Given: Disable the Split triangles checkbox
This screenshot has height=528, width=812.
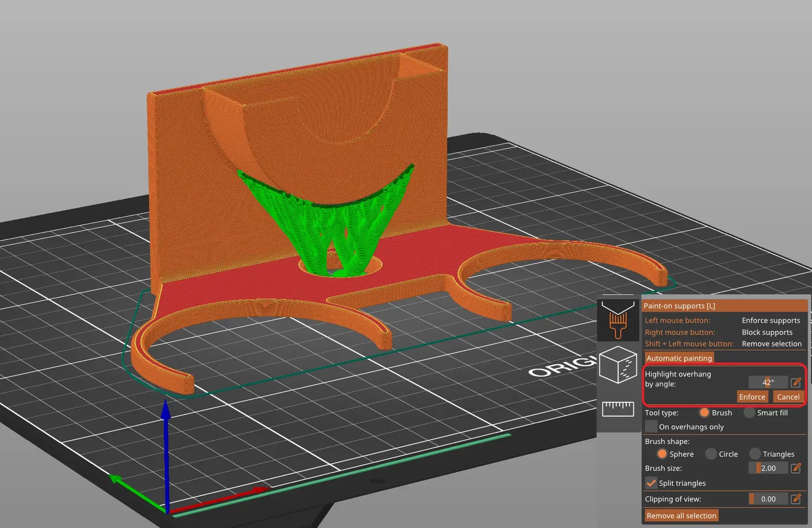Looking at the screenshot, I should pos(651,483).
